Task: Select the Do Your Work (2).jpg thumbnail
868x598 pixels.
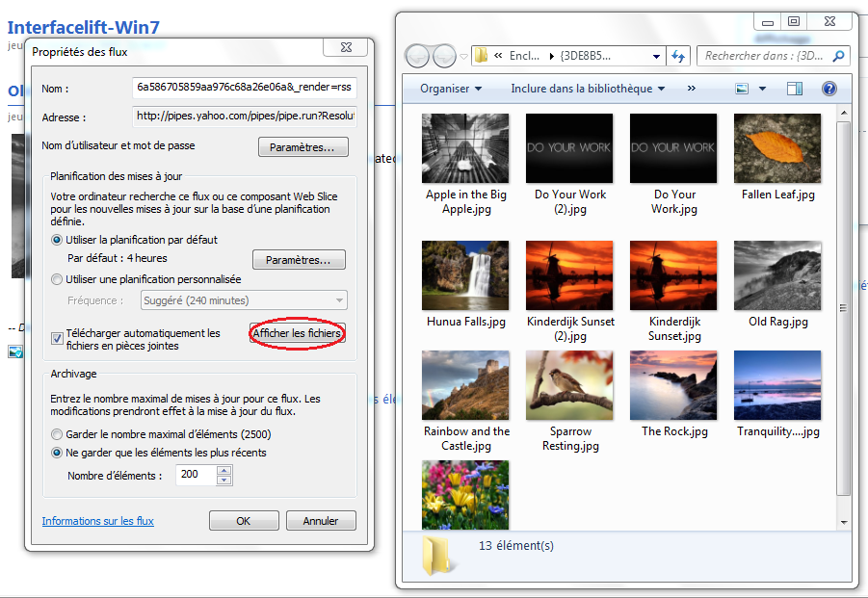Action: pyautogui.click(x=569, y=148)
